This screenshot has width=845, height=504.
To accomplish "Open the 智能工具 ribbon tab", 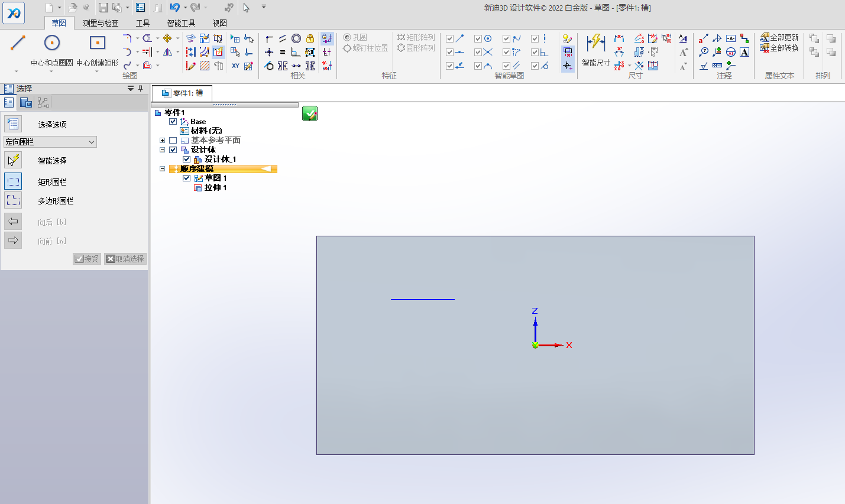I will (x=181, y=23).
